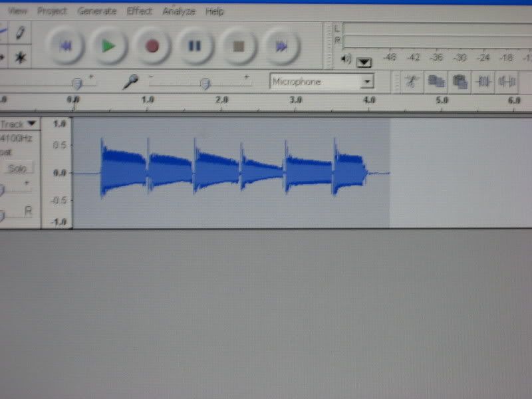Open the View menu
This screenshot has width=532, height=399.
(17, 11)
